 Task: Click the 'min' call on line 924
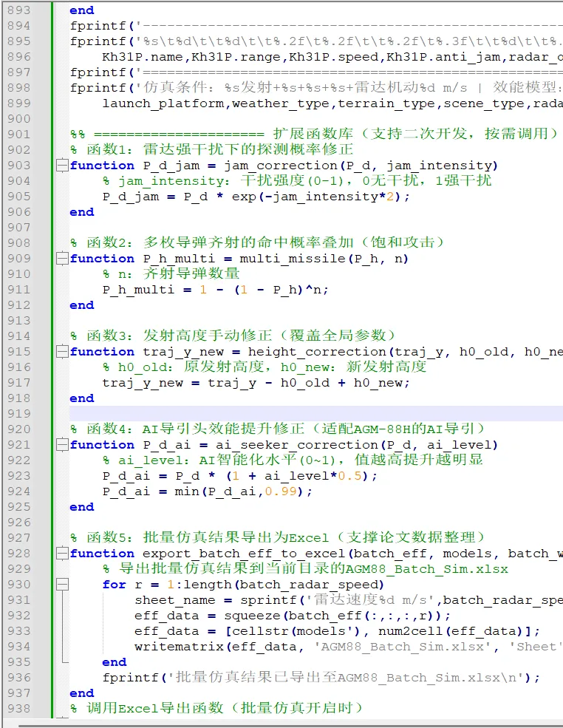click(186, 491)
